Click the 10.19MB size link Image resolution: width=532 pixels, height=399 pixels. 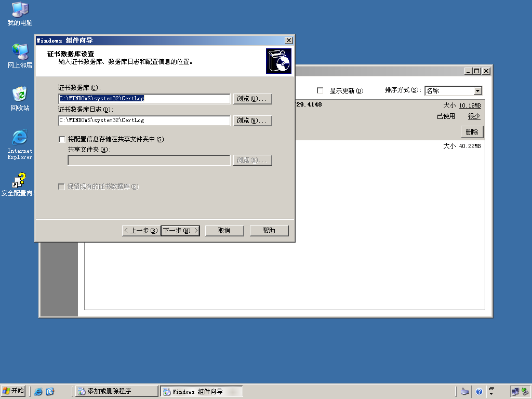point(470,105)
